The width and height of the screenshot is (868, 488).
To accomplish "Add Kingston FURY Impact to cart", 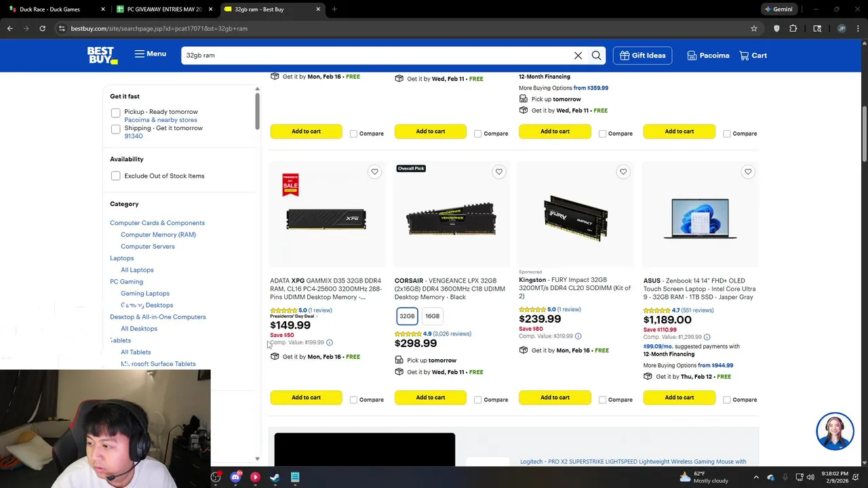I will click(555, 398).
